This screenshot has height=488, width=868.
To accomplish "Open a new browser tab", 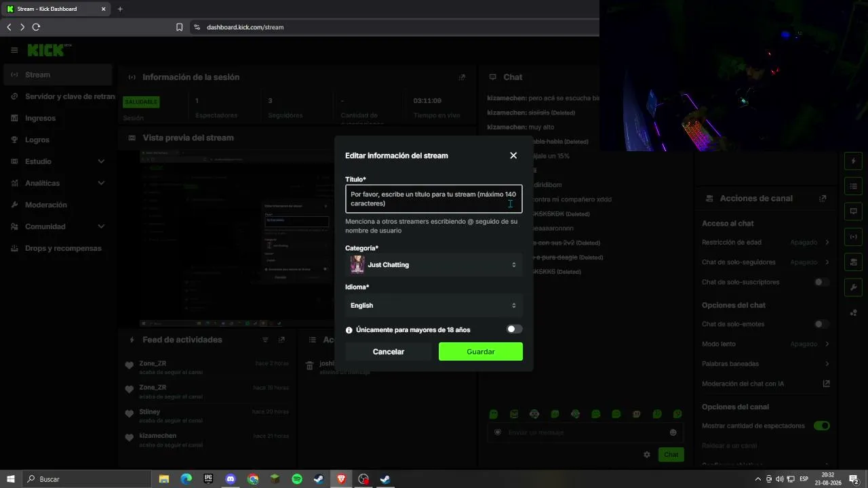I will tap(120, 9).
